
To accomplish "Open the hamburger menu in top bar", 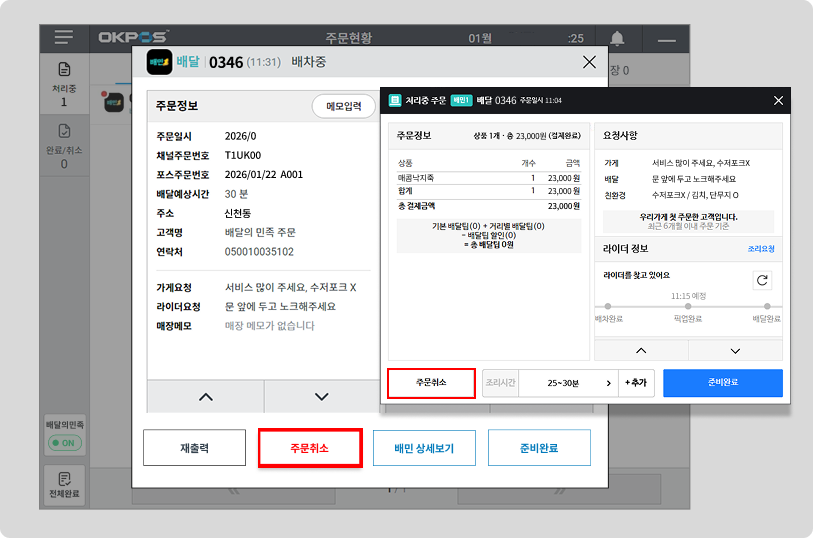I will 64,38.
